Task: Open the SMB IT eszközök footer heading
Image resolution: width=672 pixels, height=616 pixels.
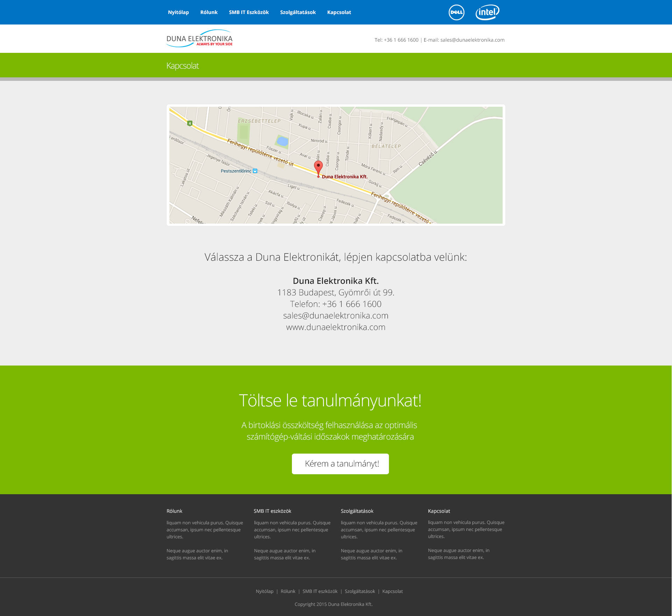Action: click(x=272, y=511)
